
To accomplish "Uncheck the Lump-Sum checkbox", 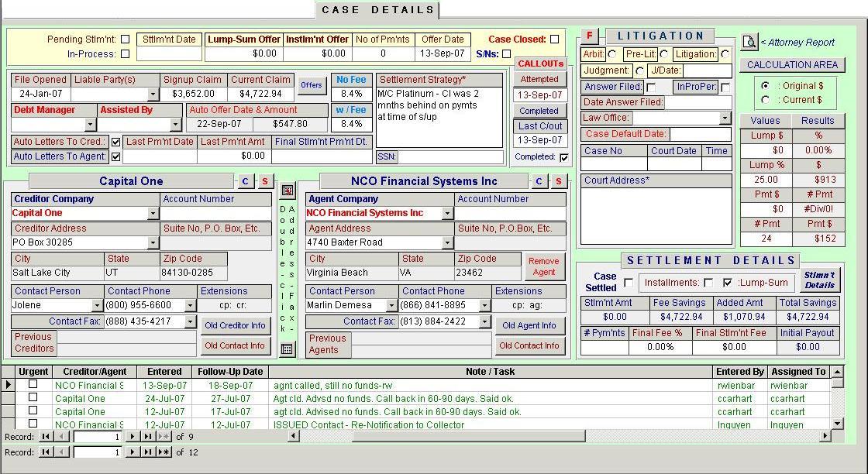I will click(728, 283).
